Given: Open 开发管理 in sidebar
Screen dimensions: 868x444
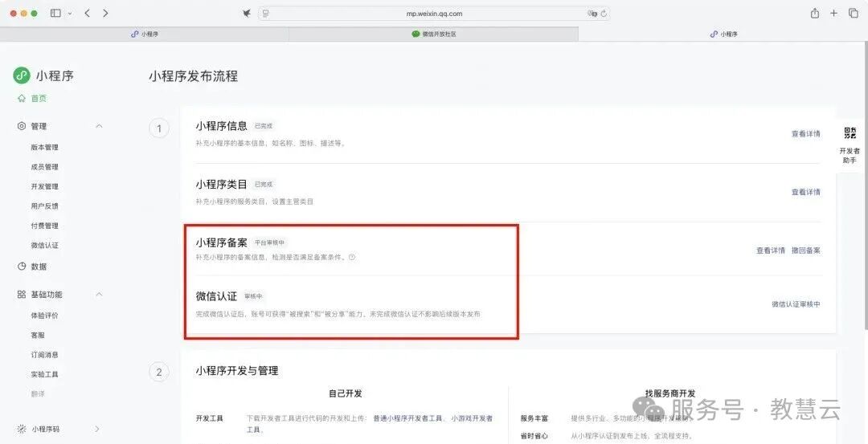Looking at the screenshot, I should [x=44, y=186].
